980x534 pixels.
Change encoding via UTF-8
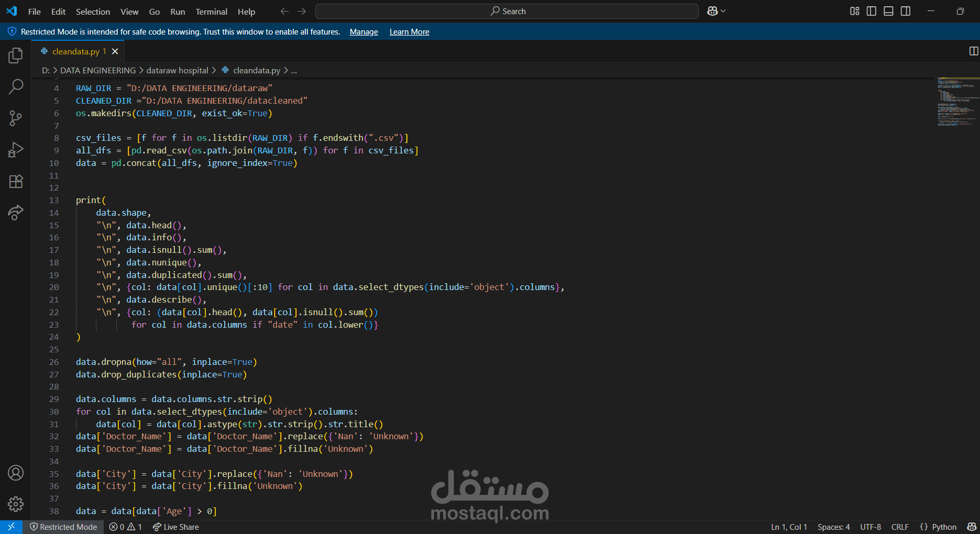(871, 527)
